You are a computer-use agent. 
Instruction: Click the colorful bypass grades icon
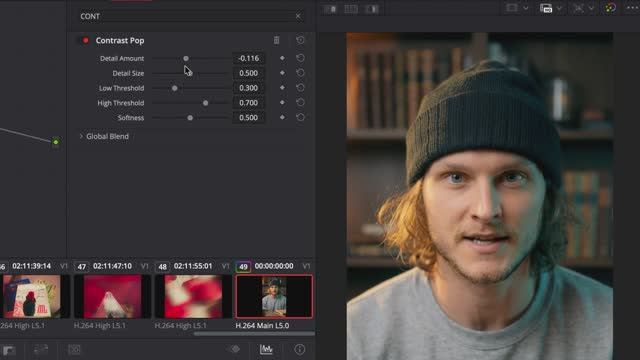click(x=611, y=8)
